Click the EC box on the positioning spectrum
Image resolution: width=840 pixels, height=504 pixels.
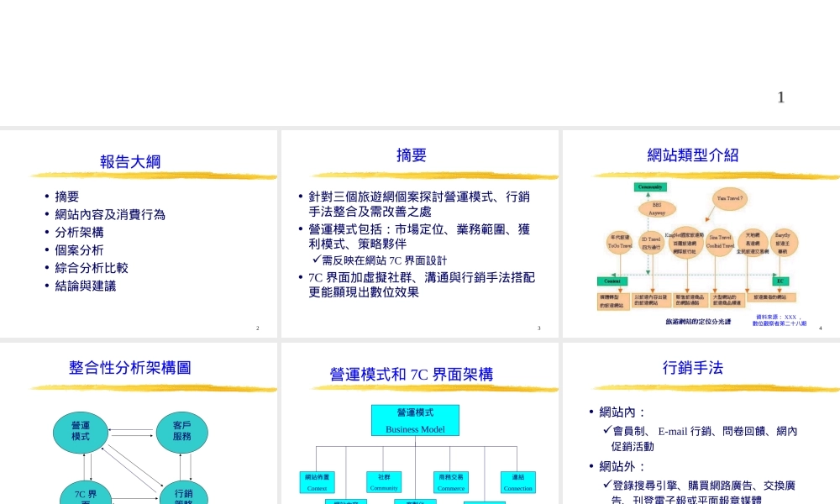click(x=780, y=281)
